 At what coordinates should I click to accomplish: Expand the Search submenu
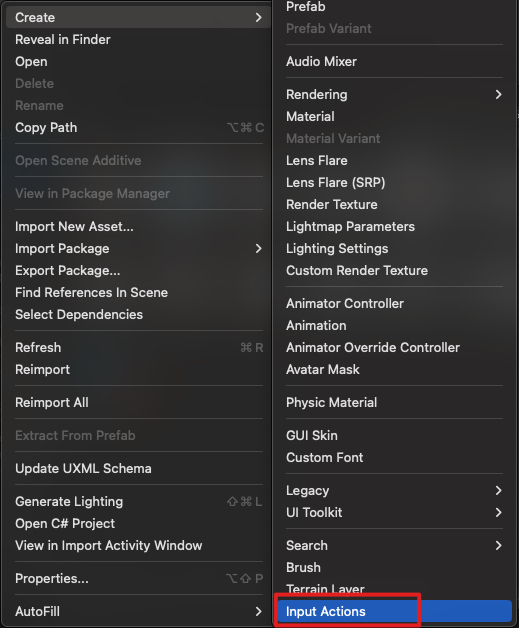click(394, 545)
